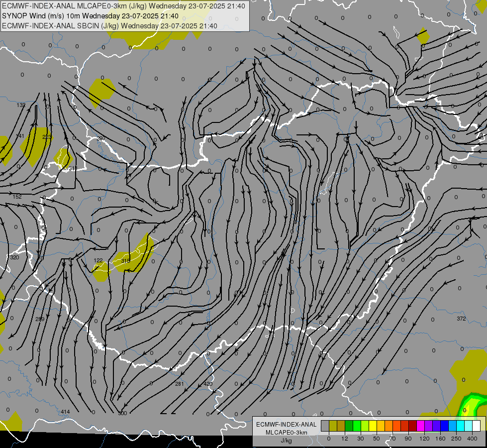This screenshot has width=487, height=448.
Task: Click the station value 420 on the map
Action: pos(208,384)
